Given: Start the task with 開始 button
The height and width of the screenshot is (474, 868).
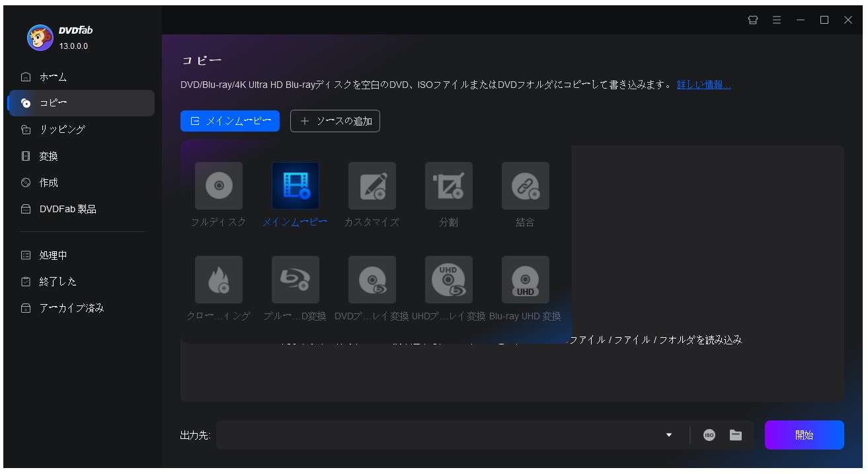Looking at the screenshot, I should pos(805,435).
